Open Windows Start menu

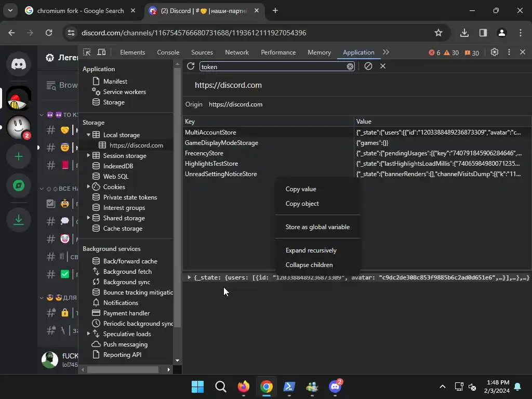pyautogui.click(x=197, y=387)
